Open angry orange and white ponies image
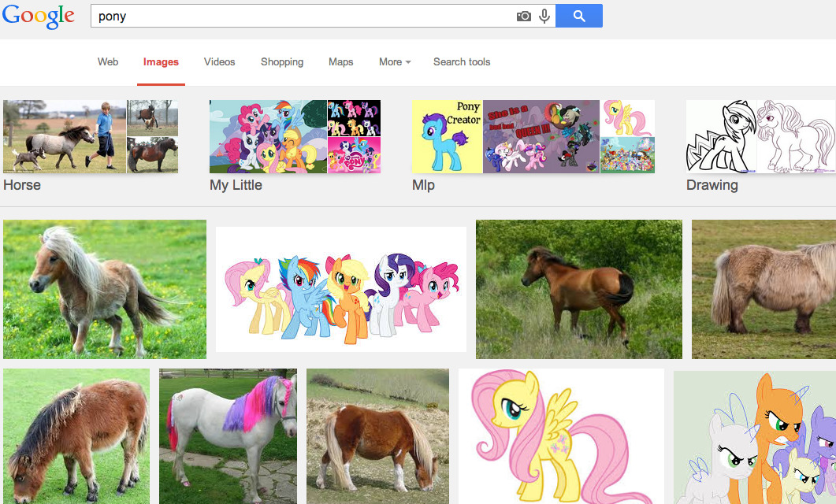Screen dimensions: 836x504 pyautogui.click(x=755, y=438)
